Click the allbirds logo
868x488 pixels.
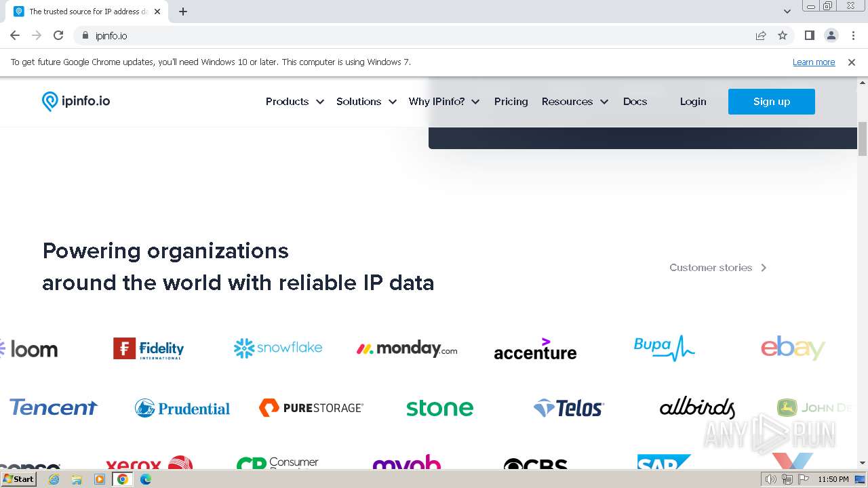click(x=697, y=408)
